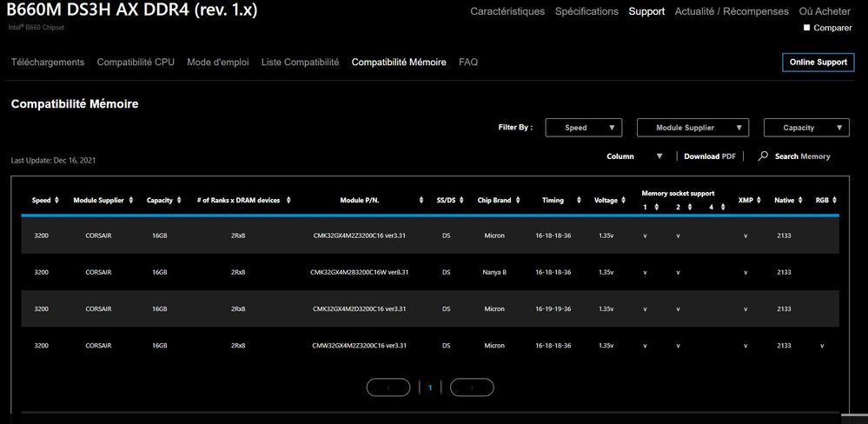This screenshot has height=424, width=868.
Task: Click the Online Support button
Action: (818, 63)
